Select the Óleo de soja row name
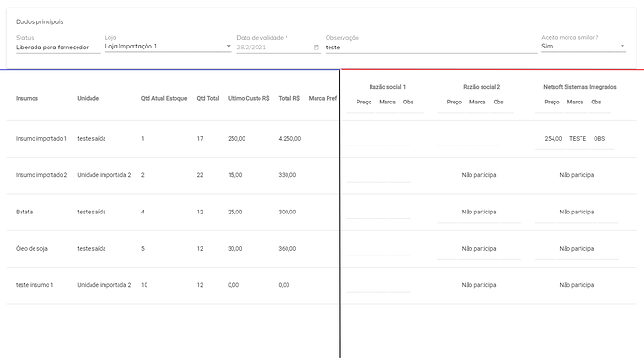This screenshot has width=644, height=358. coord(32,249)
